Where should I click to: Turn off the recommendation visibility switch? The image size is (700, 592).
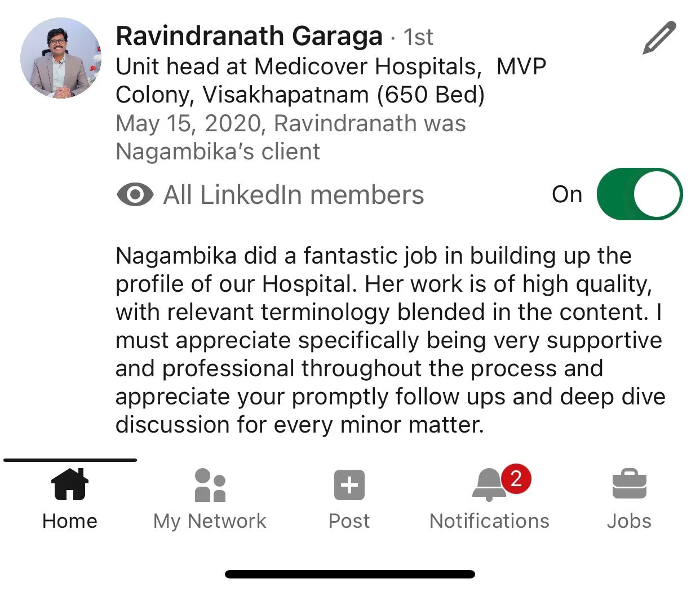[x=639, y=194]
